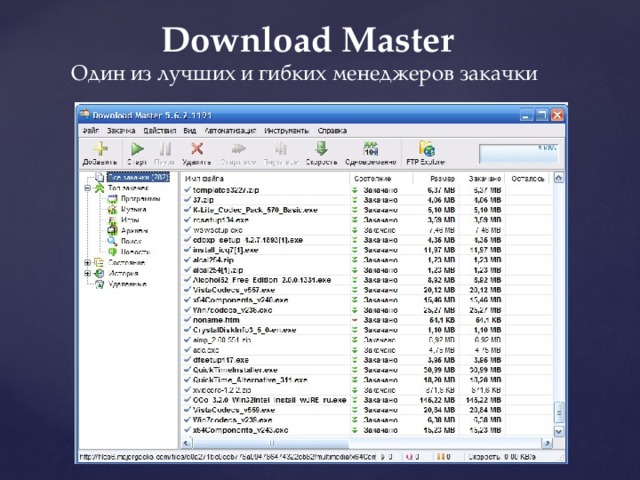The image size is (640, 480).
Task: Select Новости item in tree
Action: pyautogui.click(x=135, y=252)
